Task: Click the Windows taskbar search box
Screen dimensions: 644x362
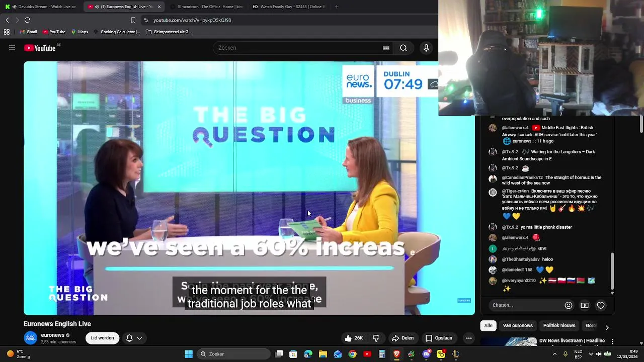Action: 233,354
